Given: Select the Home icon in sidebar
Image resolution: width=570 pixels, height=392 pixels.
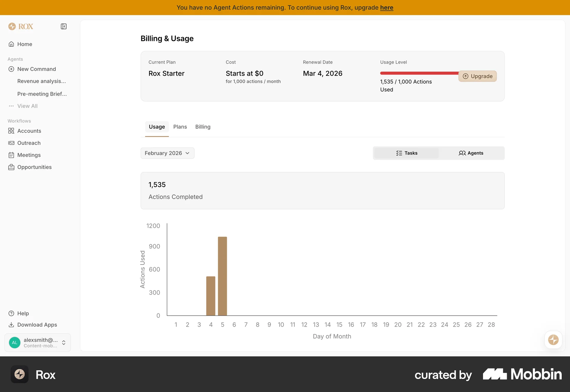Looking at the screenshot, I should coord(11,44).
